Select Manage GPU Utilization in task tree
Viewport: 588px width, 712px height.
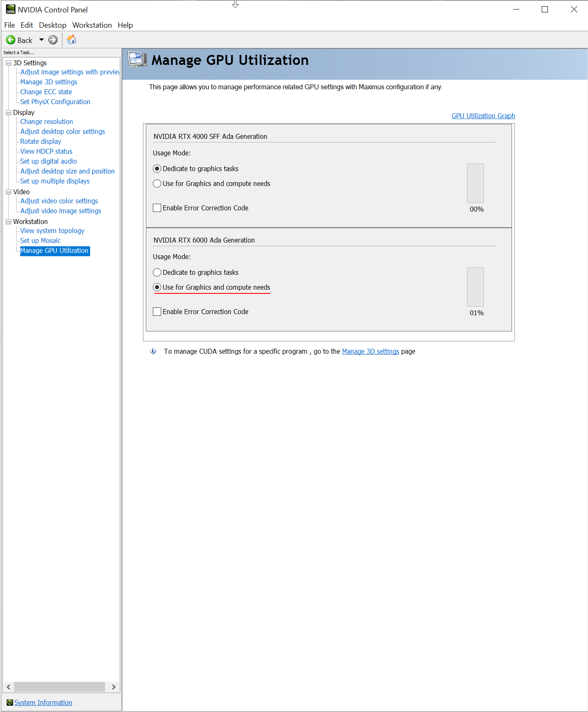55,251
